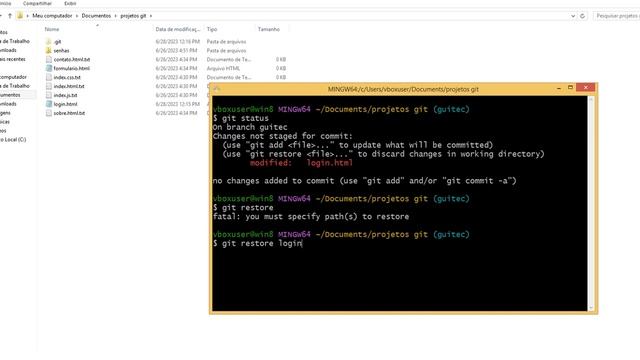The image size is (640, 360).
Task: Navigate to Meu computador breadcrumb
Action: [52, 16]
